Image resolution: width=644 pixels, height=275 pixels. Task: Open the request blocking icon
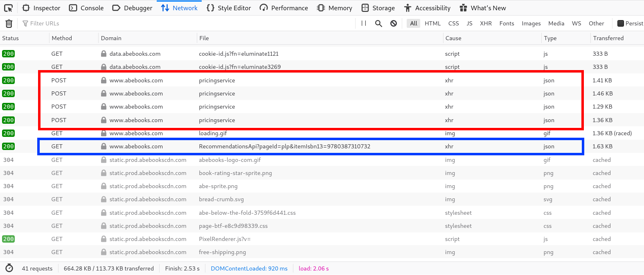coord(394,23)
